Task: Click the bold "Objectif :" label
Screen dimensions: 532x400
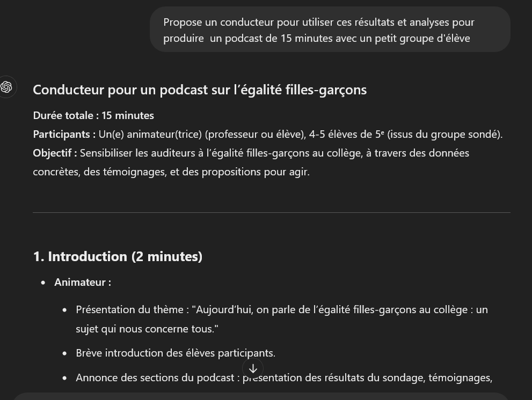Action: click(x=55, y=153)
